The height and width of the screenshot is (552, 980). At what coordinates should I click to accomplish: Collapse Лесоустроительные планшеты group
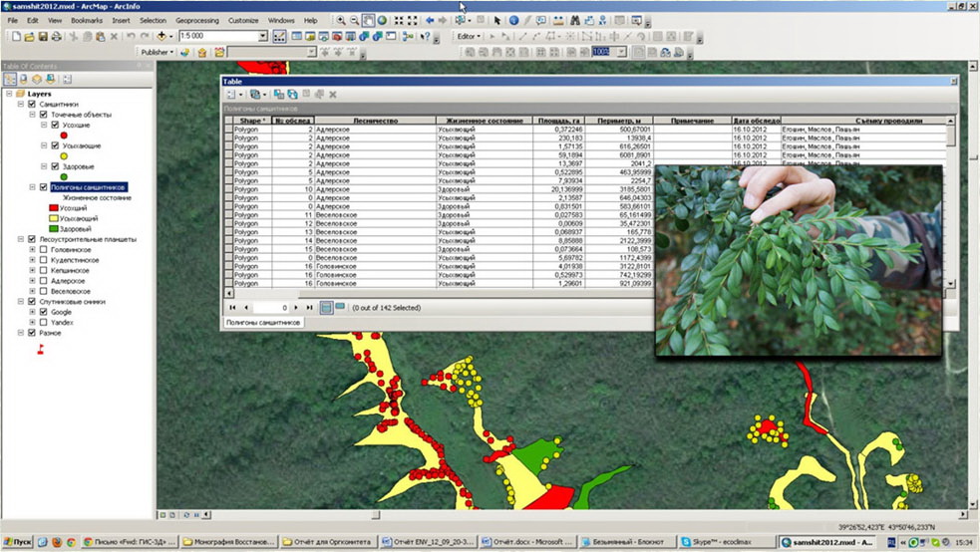pos(21,239)
